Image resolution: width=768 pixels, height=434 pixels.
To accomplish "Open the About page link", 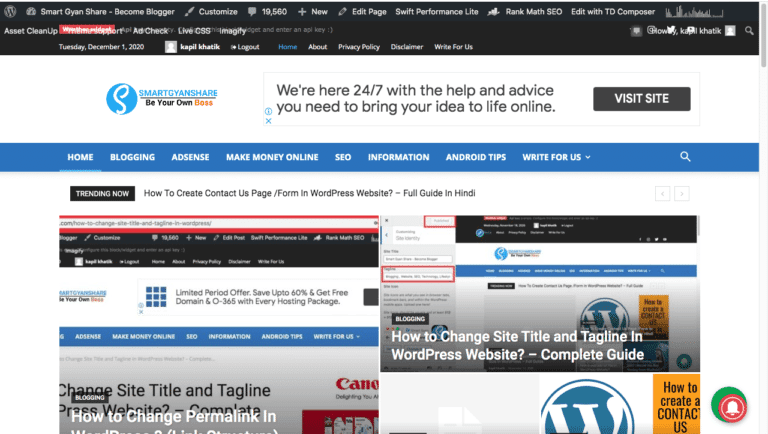I will point(317,47).
